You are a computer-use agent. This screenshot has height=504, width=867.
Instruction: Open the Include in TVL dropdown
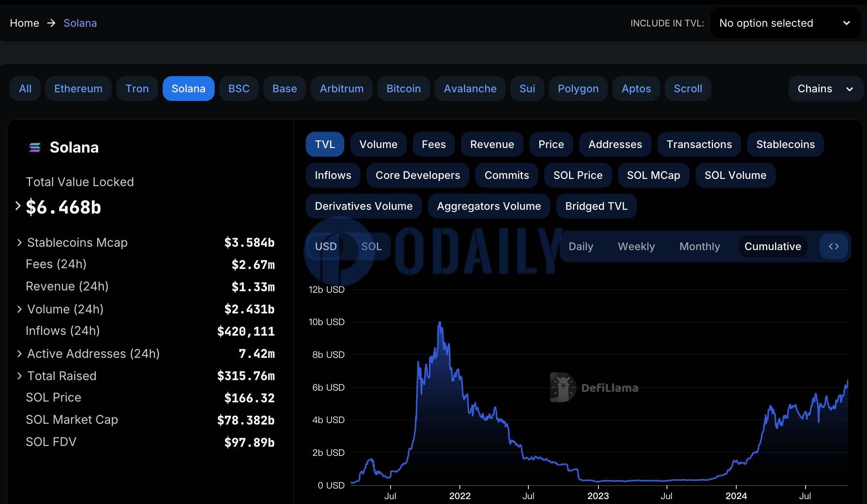[x=785, y=23]
